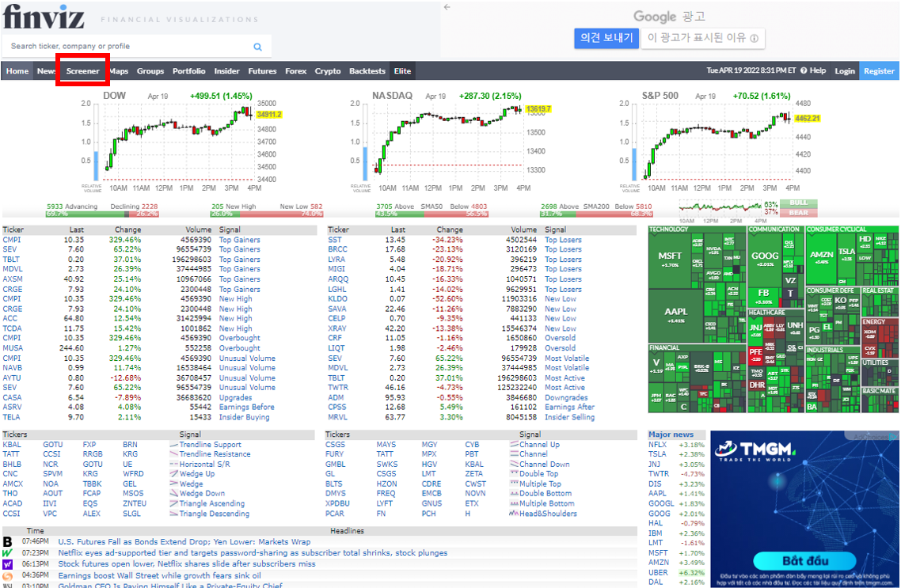
Task: Click the MSFT tile in heatmap
Action: [x=670, y=260]
